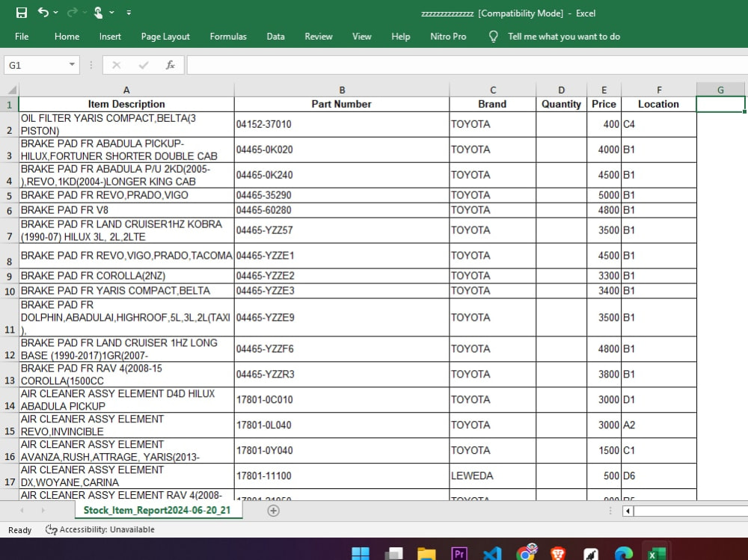Expand the Name Box dropdown arrow
Screen dimensions: 748x560
72,64
